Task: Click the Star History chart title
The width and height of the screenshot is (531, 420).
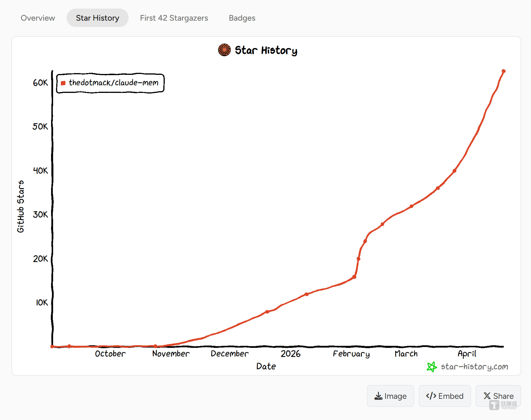Action: [266, 50]
